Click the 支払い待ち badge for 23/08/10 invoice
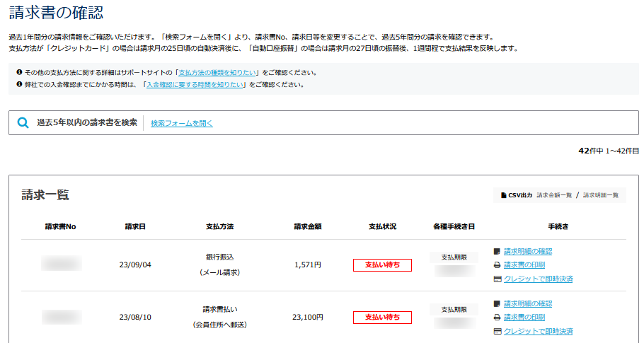Viewport: 644px width, 343px height. (x=382, y=318)
